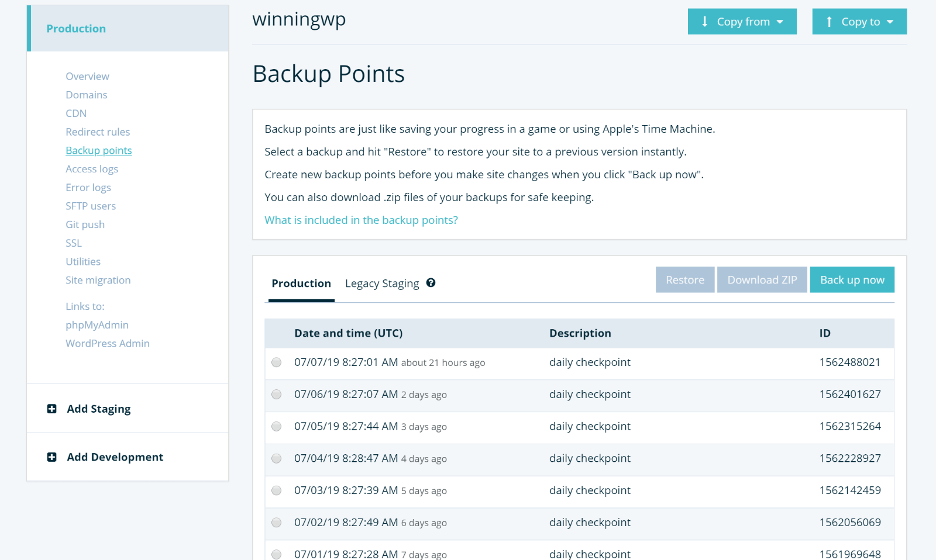Open the SFTP users section
Screen dimensions: 936x560
[x=91, y=206]
